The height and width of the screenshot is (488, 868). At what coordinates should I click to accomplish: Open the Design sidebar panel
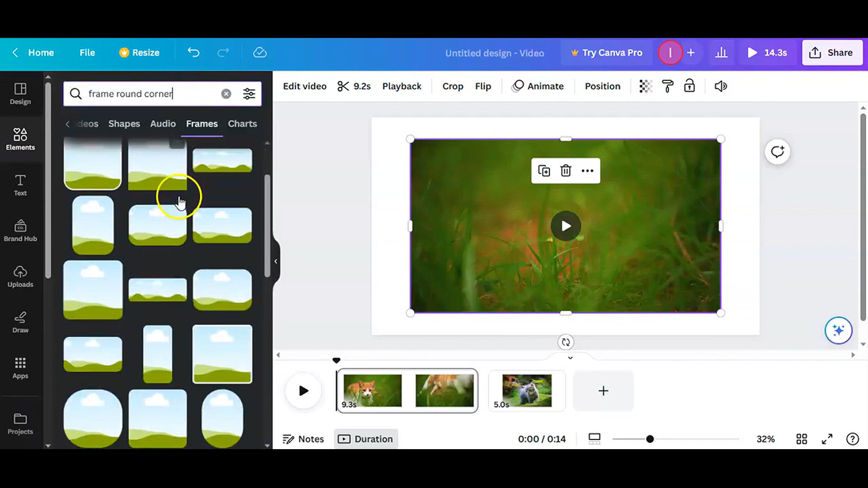[x=20, y=94]
